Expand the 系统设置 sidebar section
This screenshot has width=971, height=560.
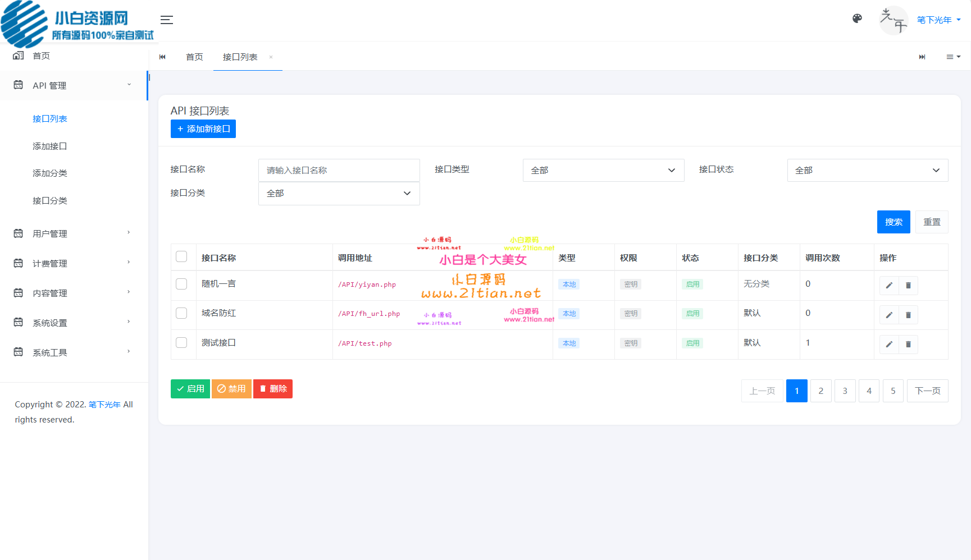point(49,323)
